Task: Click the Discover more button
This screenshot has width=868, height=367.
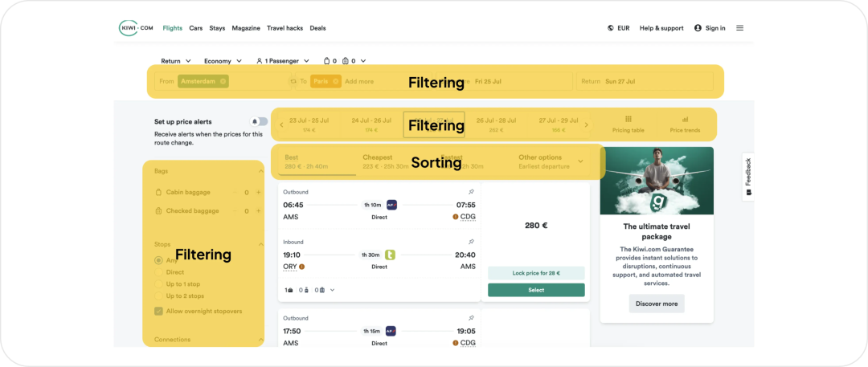Action: tap(657, 304)
